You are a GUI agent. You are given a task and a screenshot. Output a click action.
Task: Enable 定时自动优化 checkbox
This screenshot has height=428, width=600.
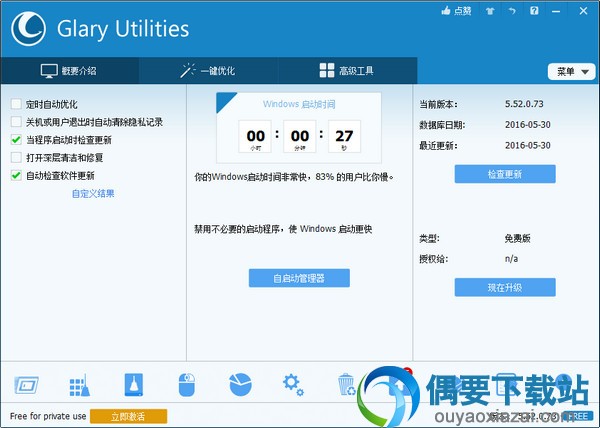(x=16, y=104)
